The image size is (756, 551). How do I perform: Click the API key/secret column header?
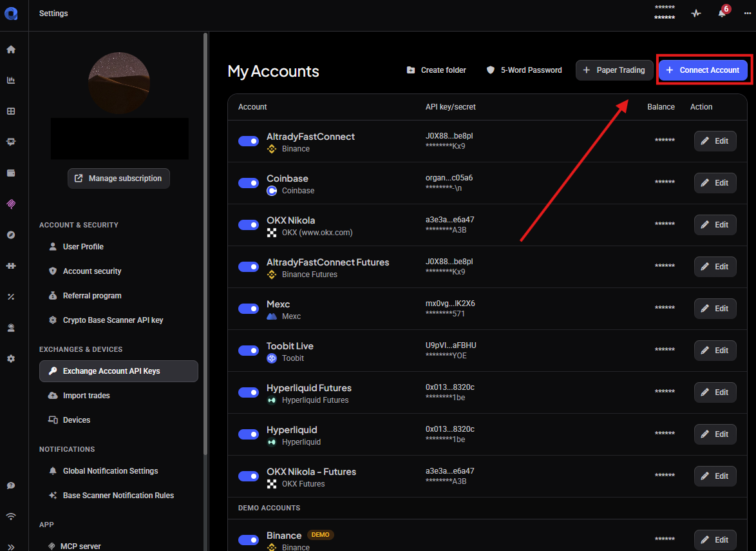pos(450,107)
